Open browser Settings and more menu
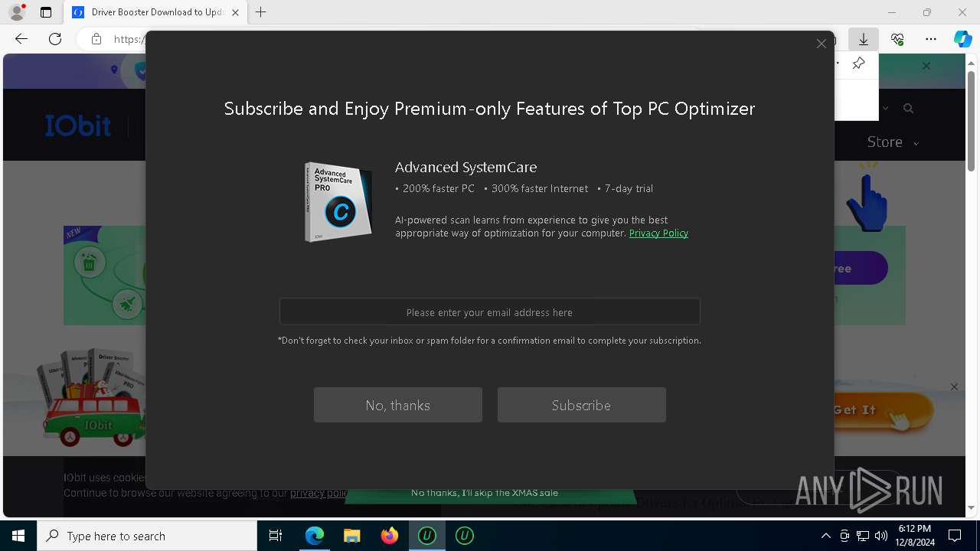The height and width of the screenshot is (551, 980). coord(931,39)
